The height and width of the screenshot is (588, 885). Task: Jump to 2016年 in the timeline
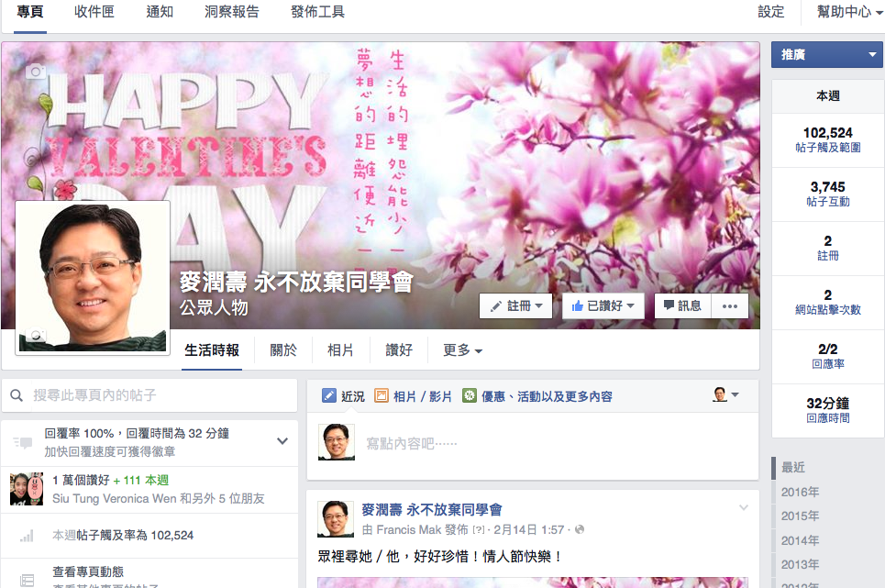(x=801, y=492)
